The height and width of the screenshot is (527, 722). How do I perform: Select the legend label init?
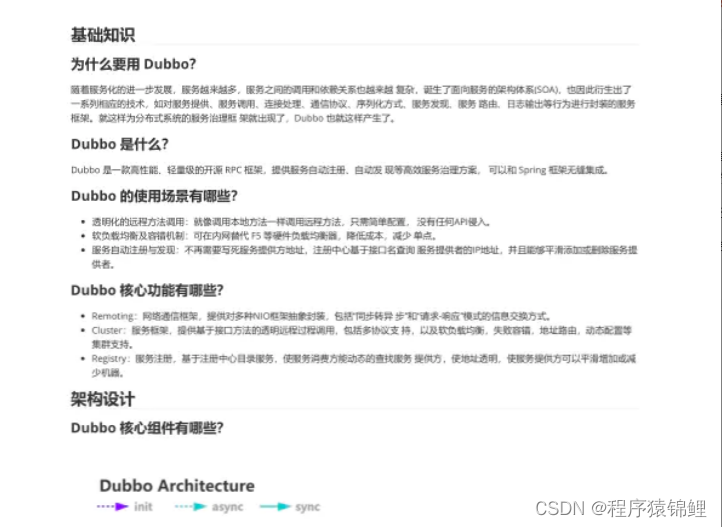(x=143, y=507)
